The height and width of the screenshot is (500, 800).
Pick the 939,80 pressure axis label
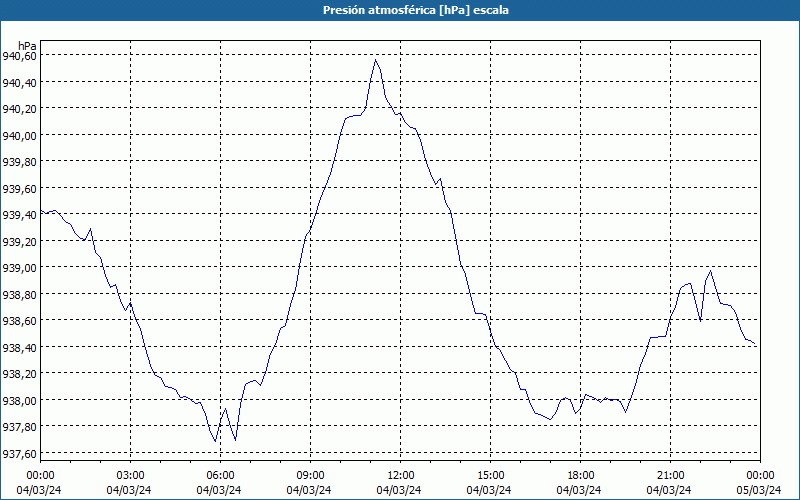pos(19,162)
